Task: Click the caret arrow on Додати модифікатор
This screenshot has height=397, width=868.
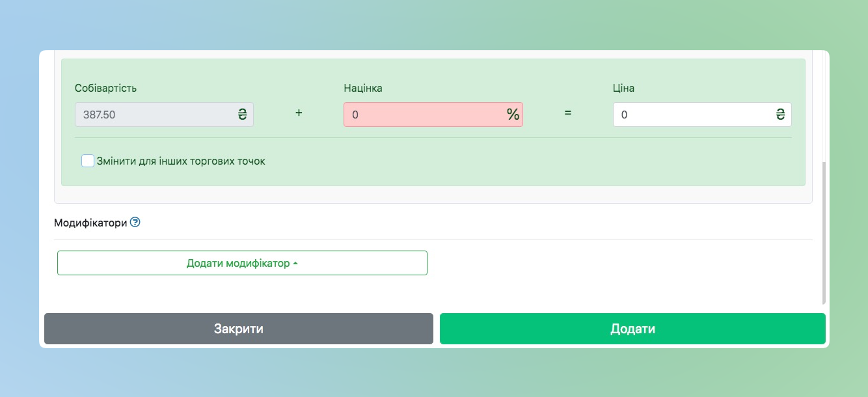Action: tap(295, 264)
